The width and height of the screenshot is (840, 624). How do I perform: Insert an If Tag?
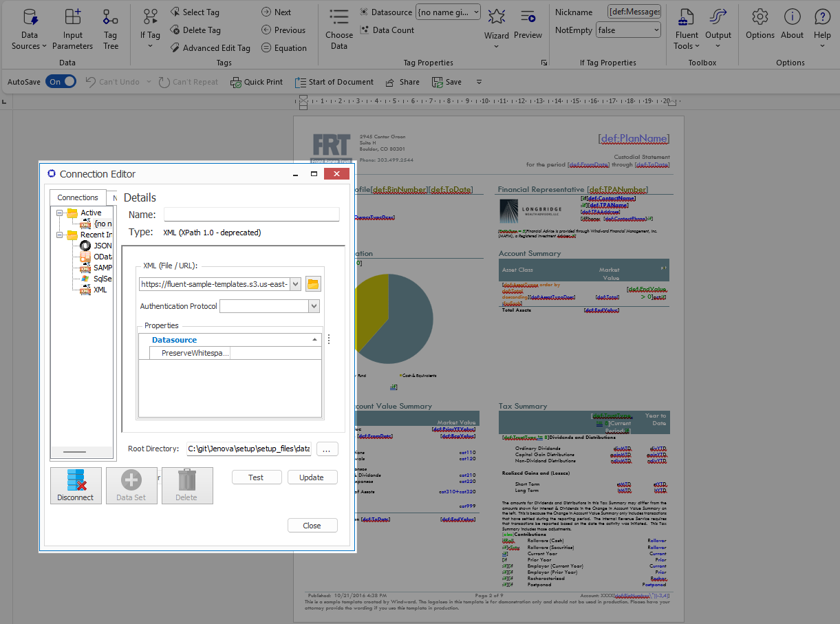150,29
